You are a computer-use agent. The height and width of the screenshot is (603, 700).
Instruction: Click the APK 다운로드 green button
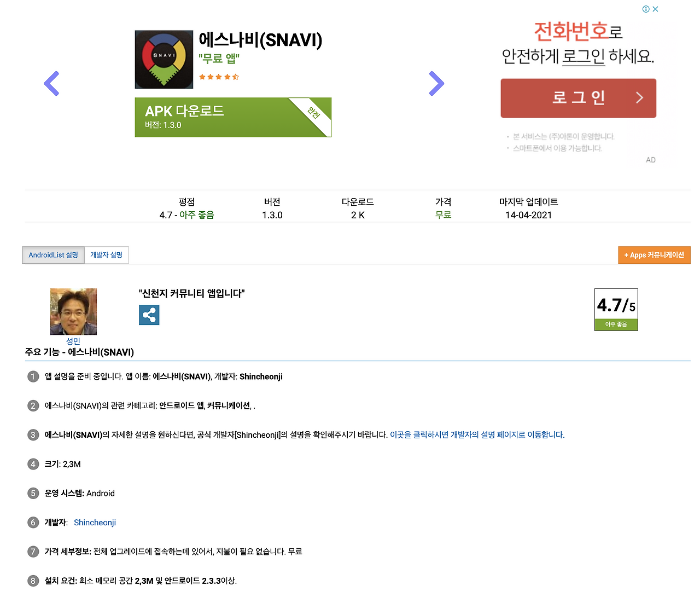point(233,117)
